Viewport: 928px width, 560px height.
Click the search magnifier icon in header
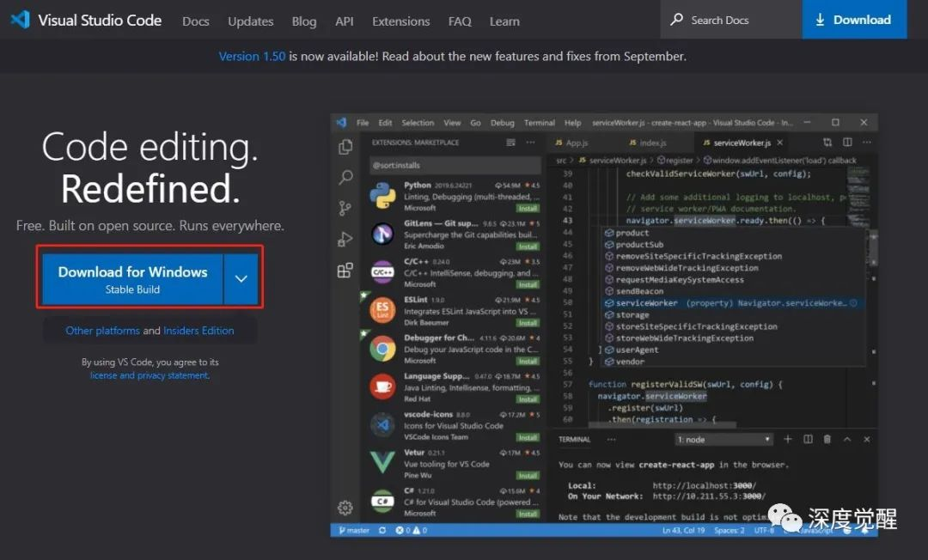(x=676, y=20)
